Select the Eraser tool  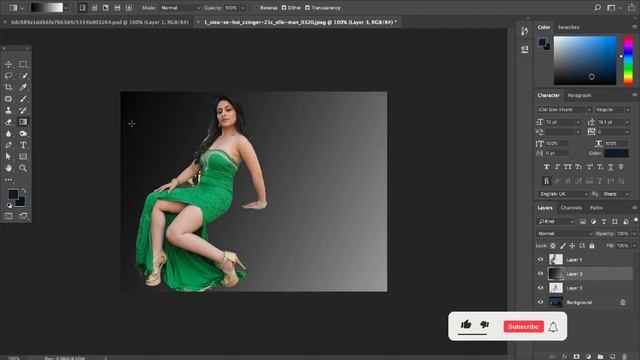coord(8,122)
